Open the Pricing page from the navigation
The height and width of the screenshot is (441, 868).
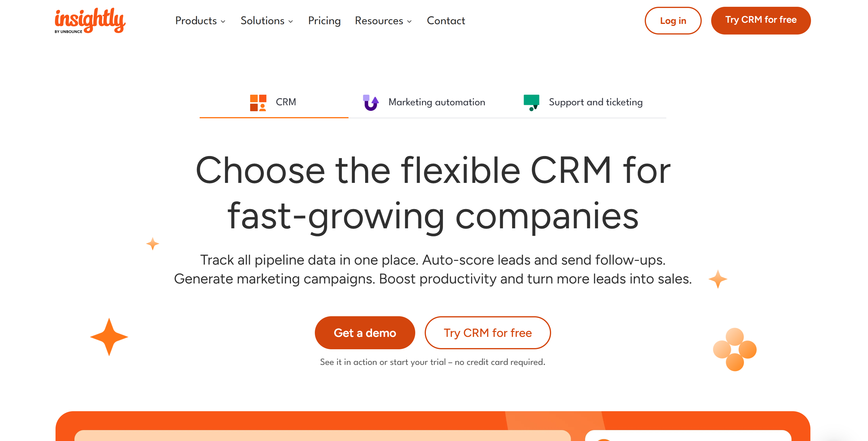click(x=324, y=21)
